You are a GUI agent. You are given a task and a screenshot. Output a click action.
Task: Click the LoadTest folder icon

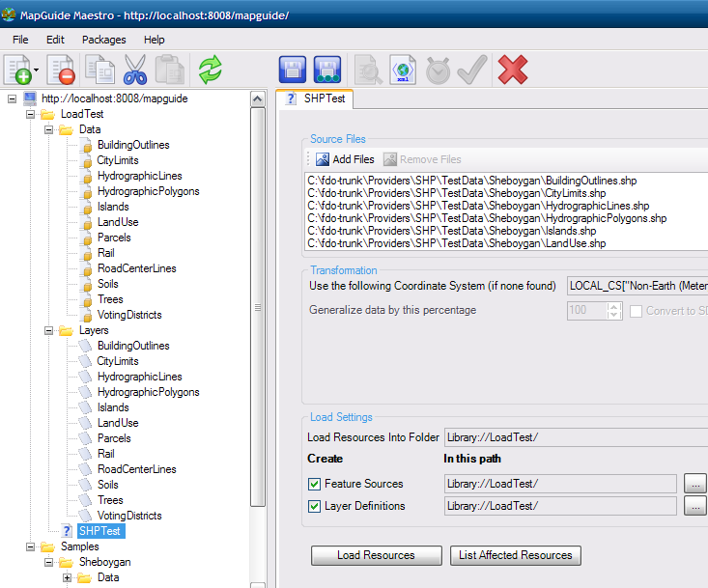[x=47, y=114]
